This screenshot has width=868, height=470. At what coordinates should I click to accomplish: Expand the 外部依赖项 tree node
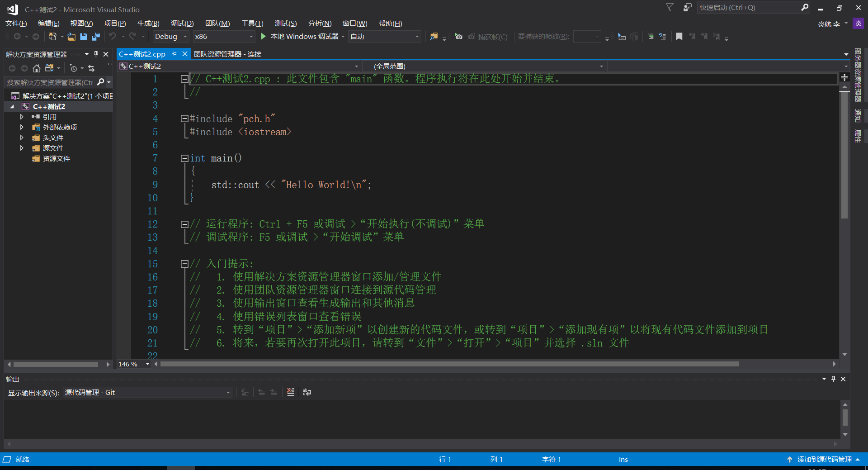[21, 127]
